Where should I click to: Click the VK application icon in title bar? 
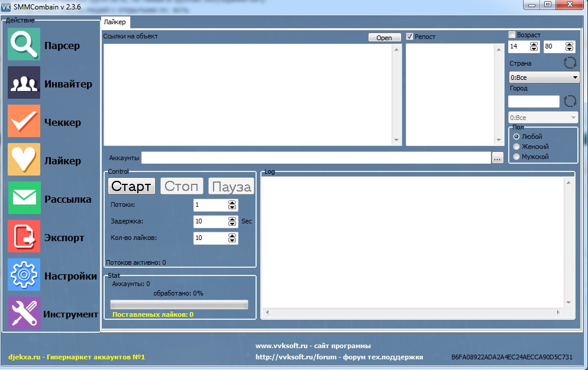click(6, 7)
